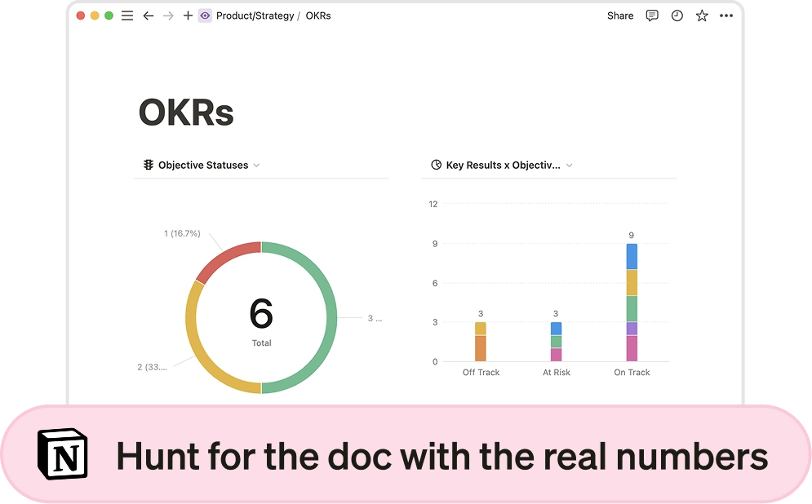Click the Key Results pie chart icon
This screenshot has width=812, height=504.
click(436, 165)
